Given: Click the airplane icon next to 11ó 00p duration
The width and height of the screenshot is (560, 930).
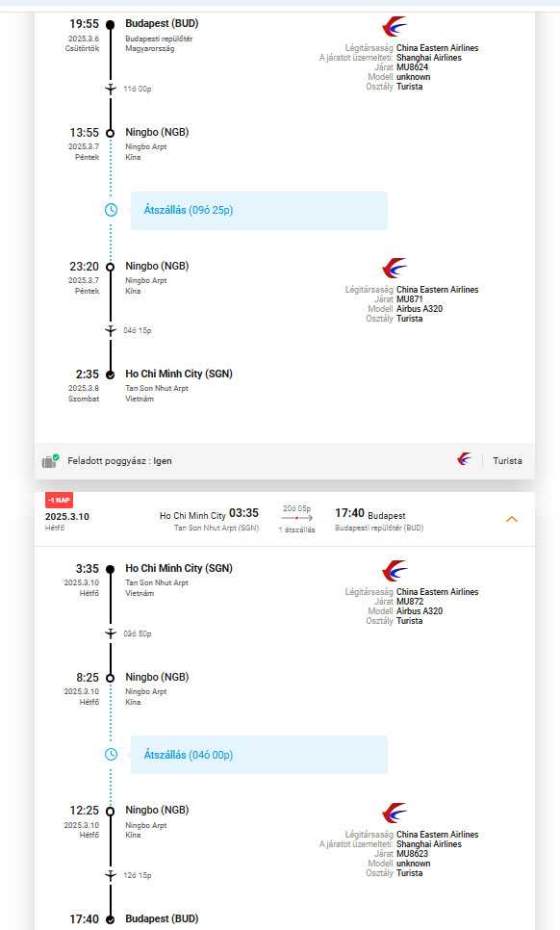Looking at the screenshot, I should point(111,89).
